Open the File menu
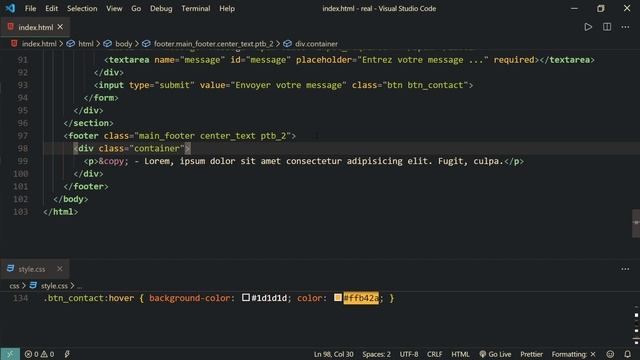This screenshot has height=360, width=640. (30, 8)
